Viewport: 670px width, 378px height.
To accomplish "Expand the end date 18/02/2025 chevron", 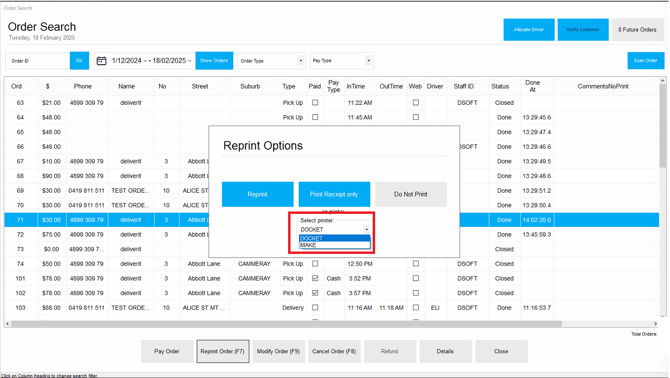I will pos(190,61).
